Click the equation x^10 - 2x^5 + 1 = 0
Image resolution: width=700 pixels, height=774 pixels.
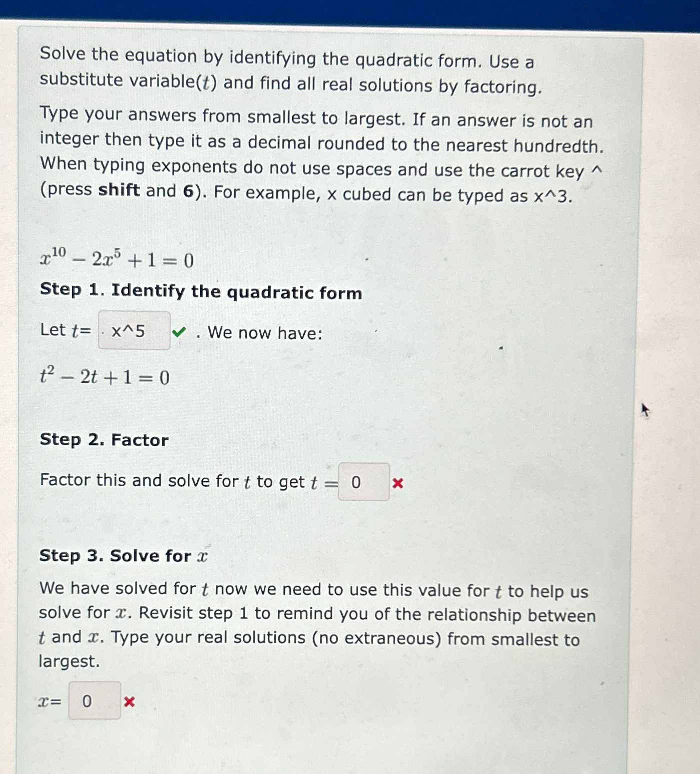click(115, 259)
